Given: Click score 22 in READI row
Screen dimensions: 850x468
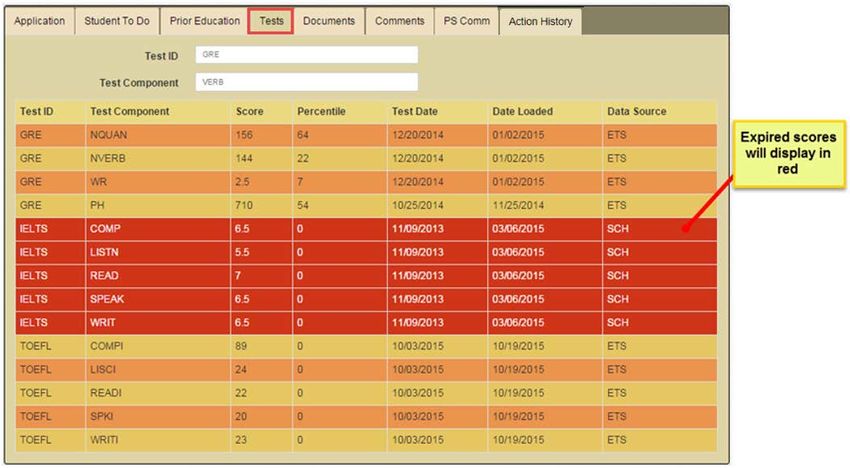Looking at the screenshot, I should [x=261, y=393].
